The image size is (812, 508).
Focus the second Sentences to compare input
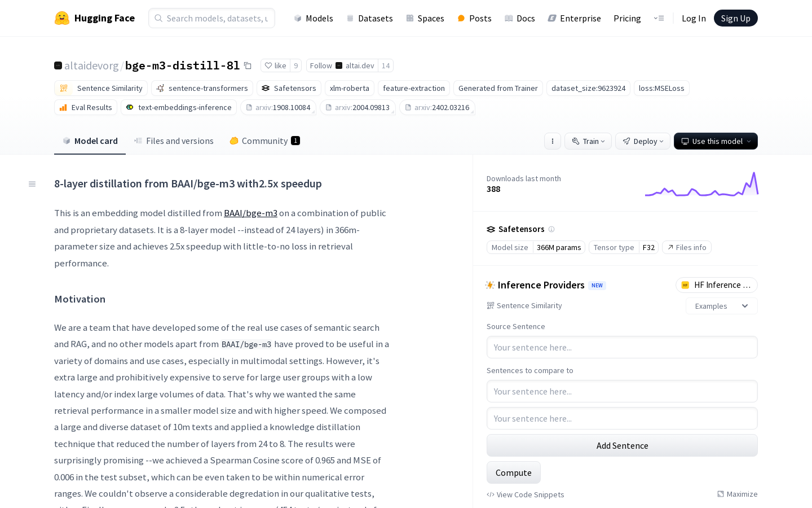pyautogui.click(x=622, y=418)
